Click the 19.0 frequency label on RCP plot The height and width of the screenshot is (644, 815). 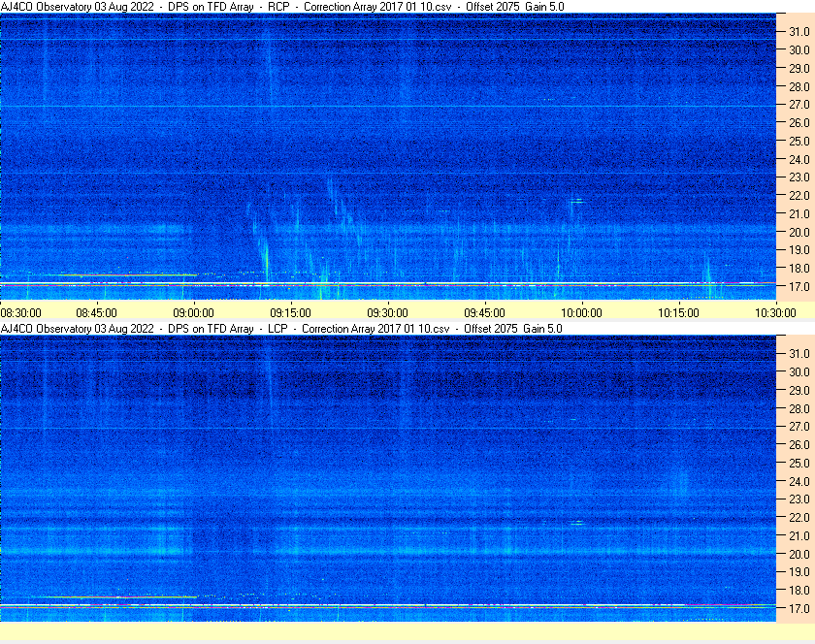pyautogui.click(x=799, y=250)
